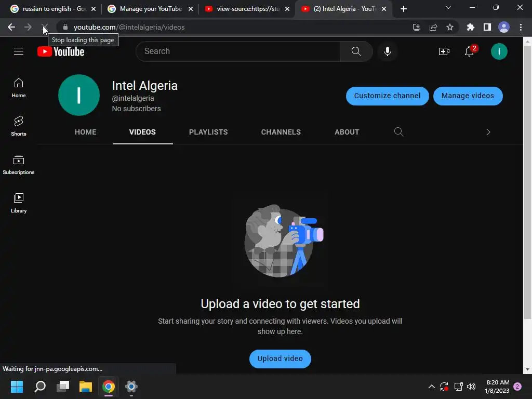Image resolution: width=532 pixels, height=399 pixels.
Task: Open notifications bell icon
Action: click(470, 51)
